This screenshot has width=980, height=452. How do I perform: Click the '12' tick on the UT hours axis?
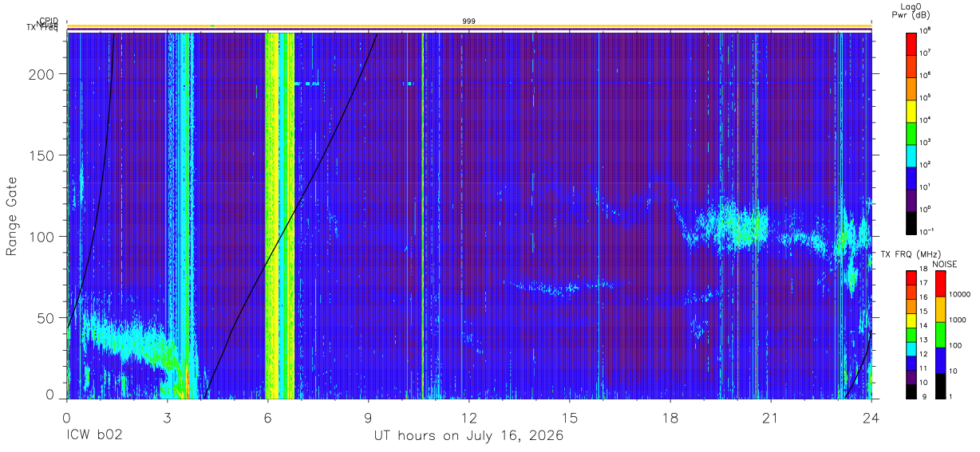click(x=469, y=417)
